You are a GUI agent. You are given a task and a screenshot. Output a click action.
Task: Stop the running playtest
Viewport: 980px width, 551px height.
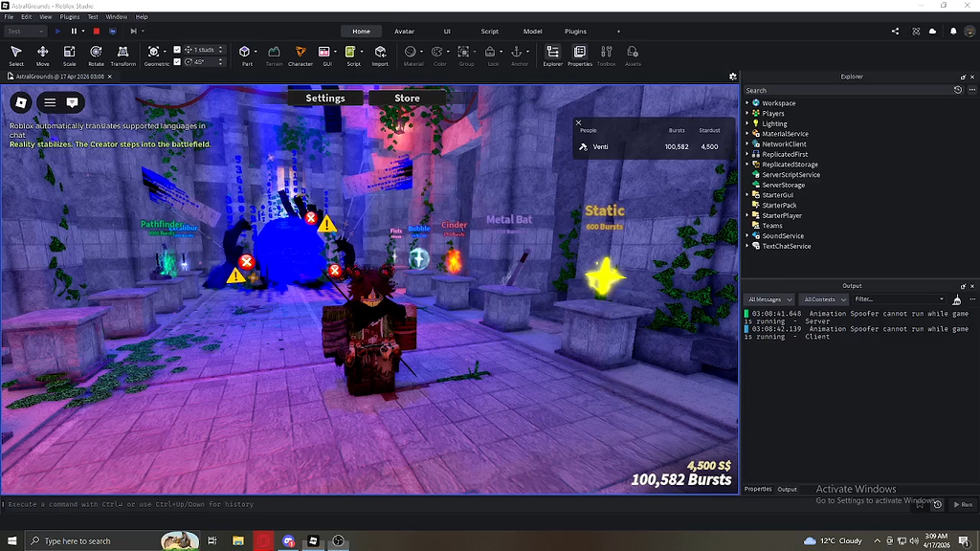[x=97, y=32]
